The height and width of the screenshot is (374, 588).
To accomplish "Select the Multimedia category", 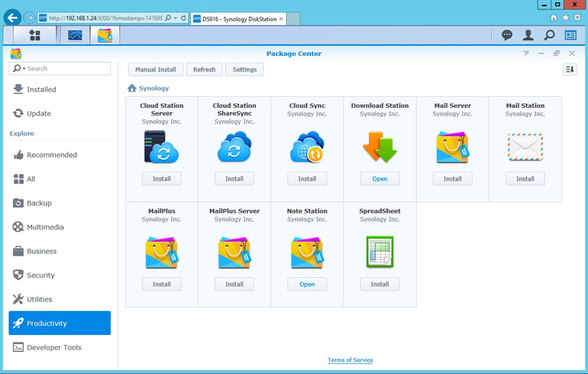I will (60, 227).
